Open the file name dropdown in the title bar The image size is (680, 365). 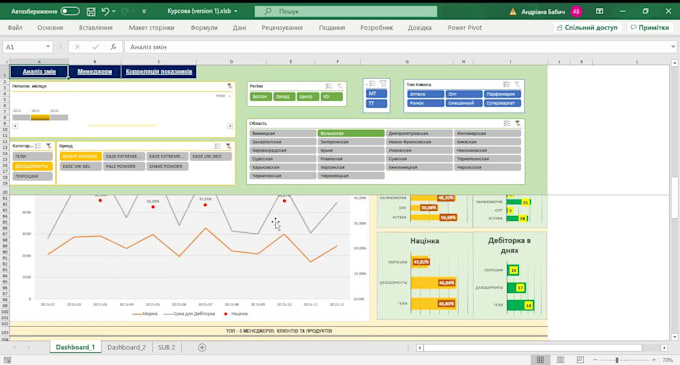(x=236, y=11)
